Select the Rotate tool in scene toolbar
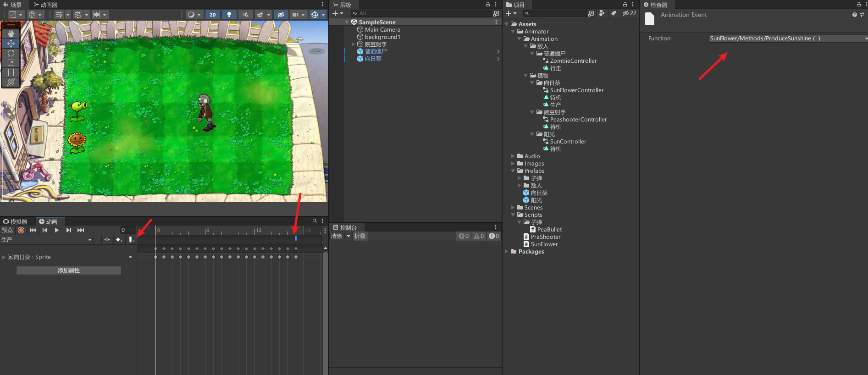 tap(11, 53)
